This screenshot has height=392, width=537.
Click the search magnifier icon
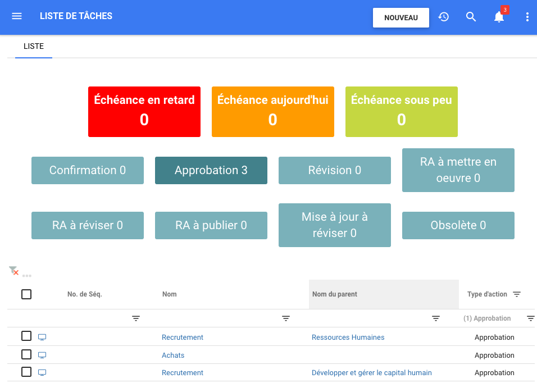tap(471, 17)
